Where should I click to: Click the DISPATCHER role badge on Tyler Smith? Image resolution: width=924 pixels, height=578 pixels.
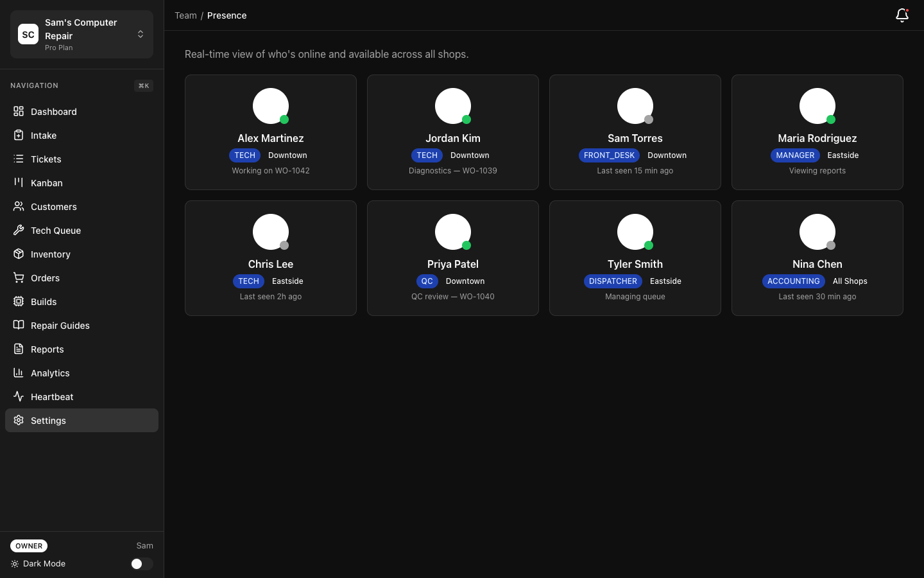tap(613, 281)
